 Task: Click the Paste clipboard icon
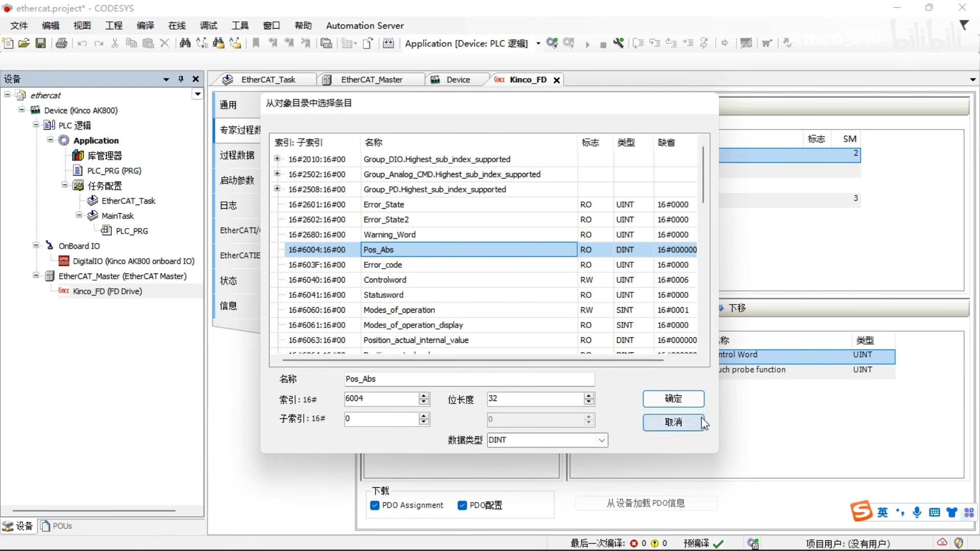148,43
